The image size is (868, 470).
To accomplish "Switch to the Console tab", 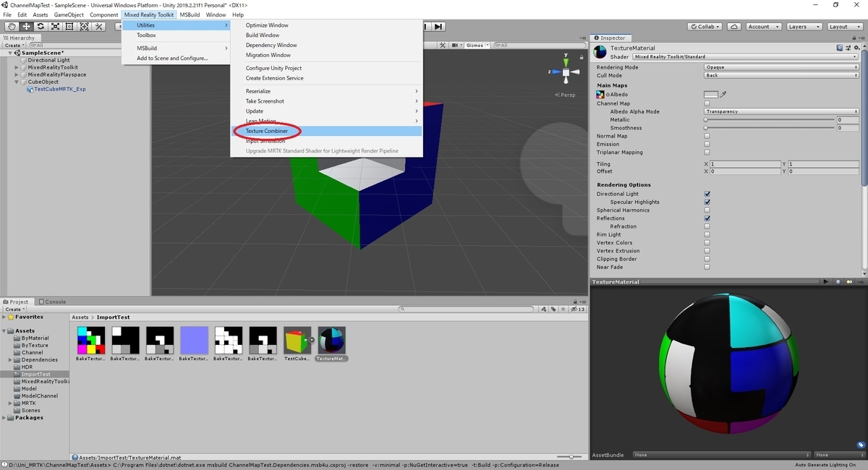I will [x=52, y=302].
